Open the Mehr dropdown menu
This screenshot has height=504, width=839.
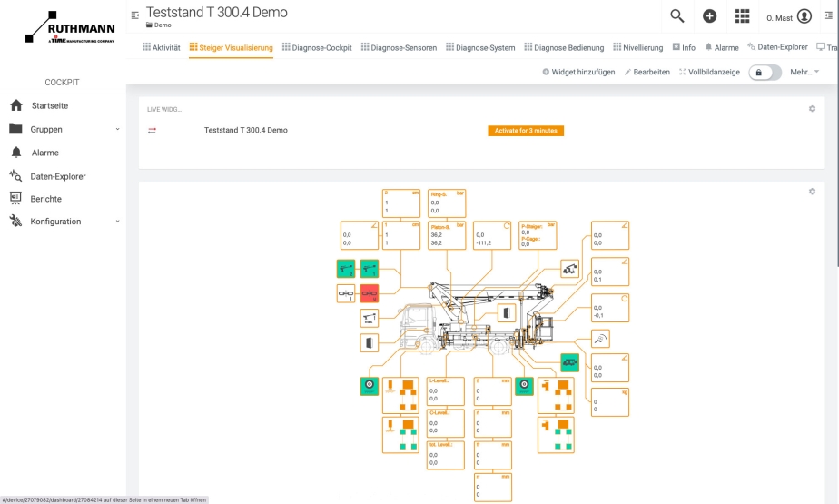click(x=804, y=72)
